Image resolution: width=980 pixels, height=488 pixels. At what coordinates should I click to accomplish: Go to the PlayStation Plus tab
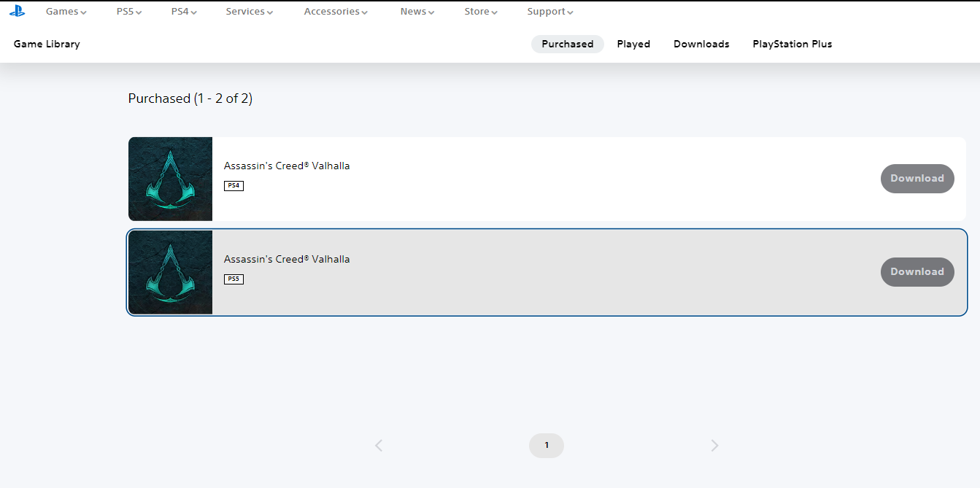click(792, 44)
